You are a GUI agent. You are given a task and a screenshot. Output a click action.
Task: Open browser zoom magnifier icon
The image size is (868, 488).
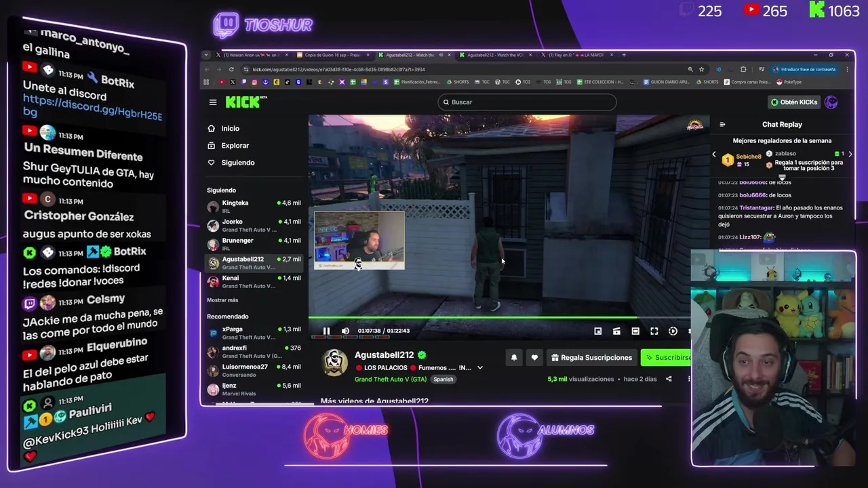pyautogui.click(x=690, y=69)
